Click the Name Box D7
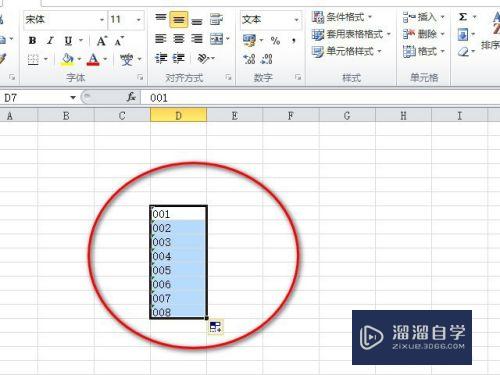The image size is (500, 375). pyautogui.click(x=35, y=98)
